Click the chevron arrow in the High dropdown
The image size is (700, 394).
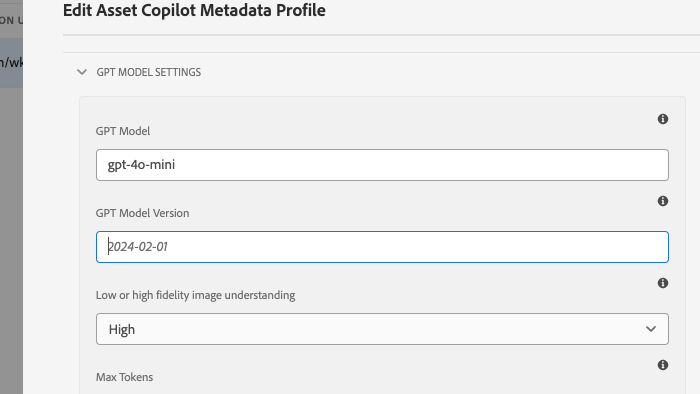pyautogui.click(x=651, y=329)
